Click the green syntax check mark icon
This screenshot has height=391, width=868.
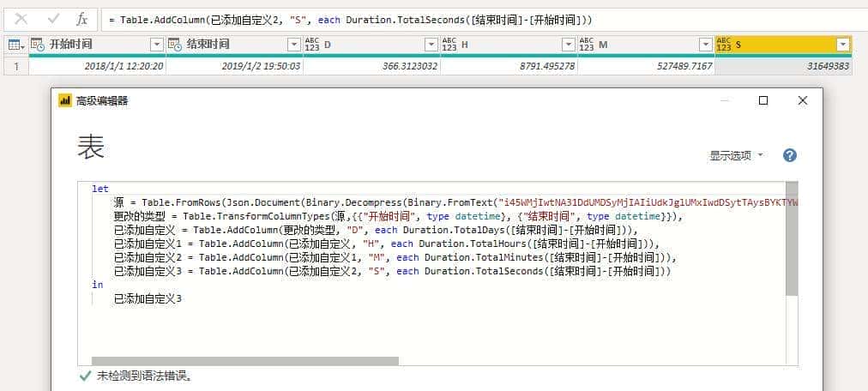(85, 376)
